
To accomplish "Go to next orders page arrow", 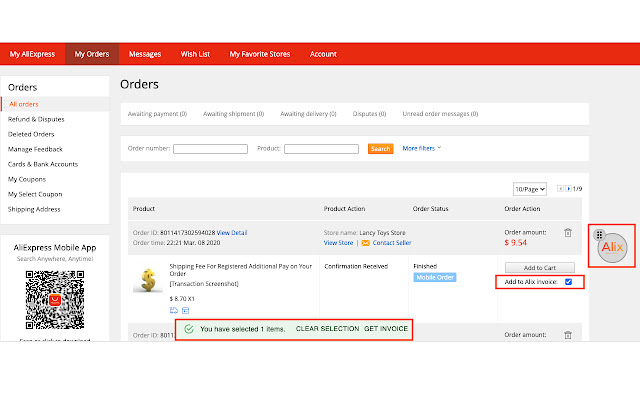I will tap(568, 189).
